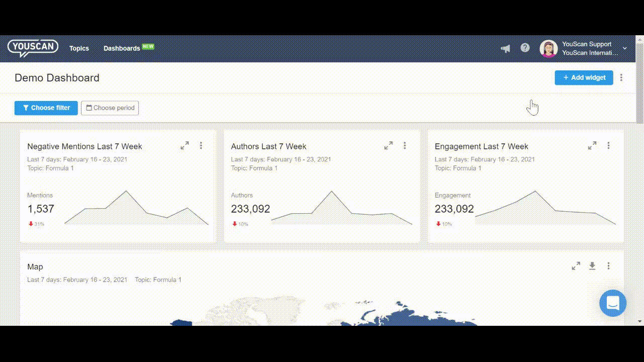This screenshot has height=362, width=644.
Task: Download the Map widget data
Action: pos(592,265)
